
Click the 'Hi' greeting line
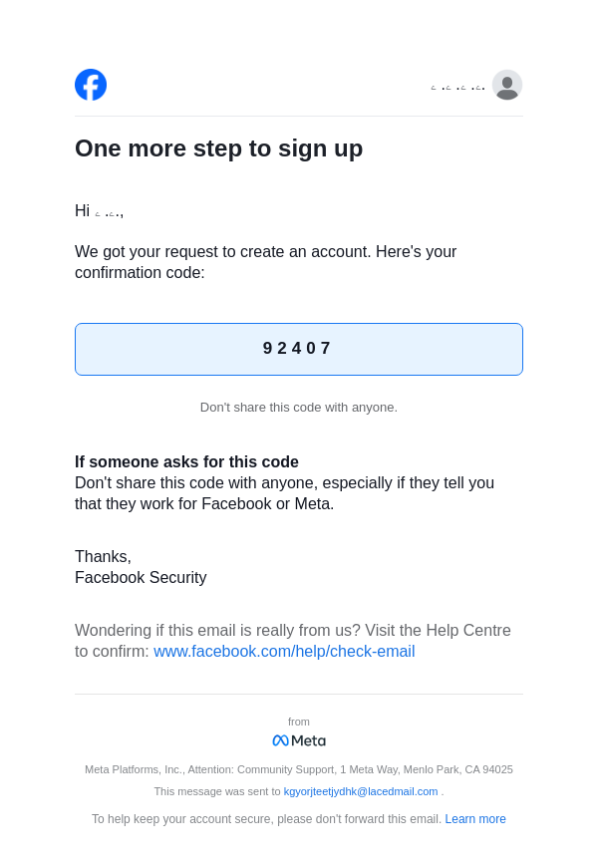pos(99,211)
